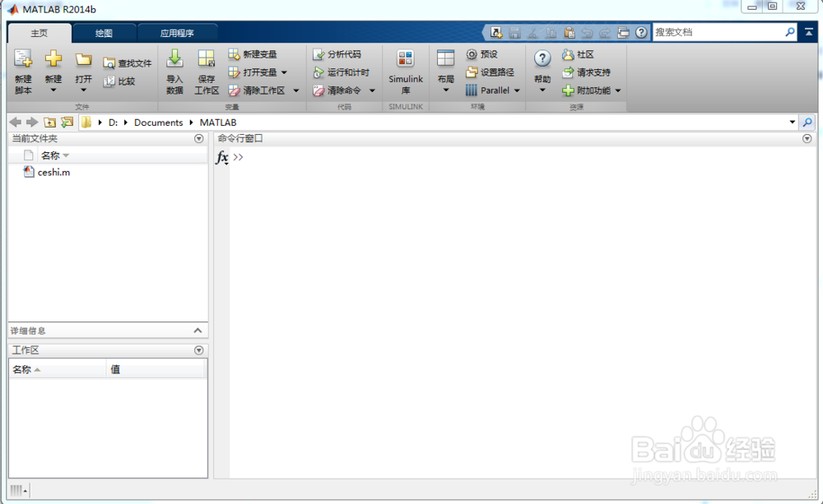This screenshot has width=823, height=504.
Task: Click the quick access redo icon
Action: [605, 33]
